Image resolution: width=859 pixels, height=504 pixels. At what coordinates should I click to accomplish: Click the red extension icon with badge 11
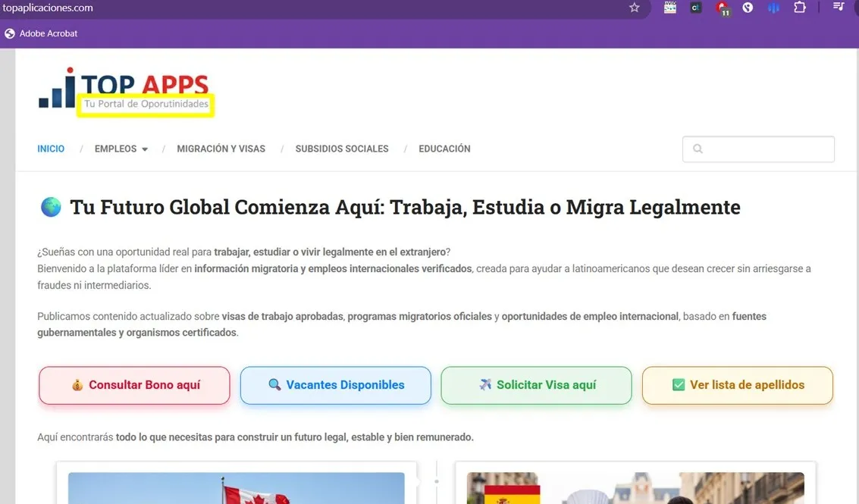tap(722, 8)
